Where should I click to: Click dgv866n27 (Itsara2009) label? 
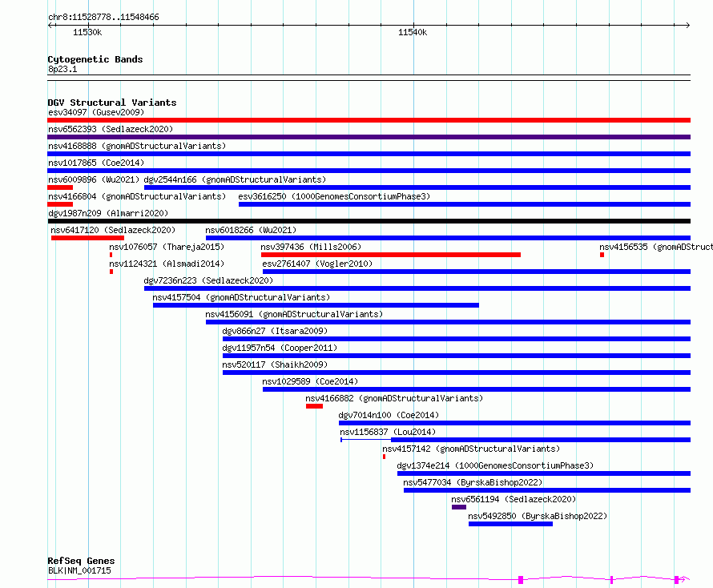pos(275,331)
